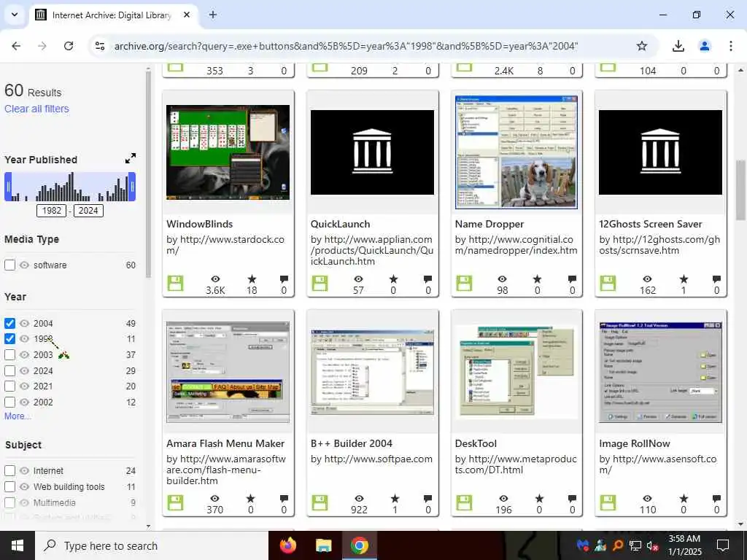
Task: Click B++ Builder 2004 floppy icon
Action: 320,503
